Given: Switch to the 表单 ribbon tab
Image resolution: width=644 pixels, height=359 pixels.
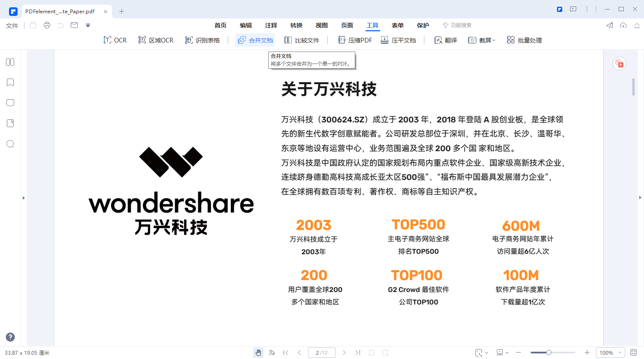Looking at the screenshot, I should [x=397, y=25].
